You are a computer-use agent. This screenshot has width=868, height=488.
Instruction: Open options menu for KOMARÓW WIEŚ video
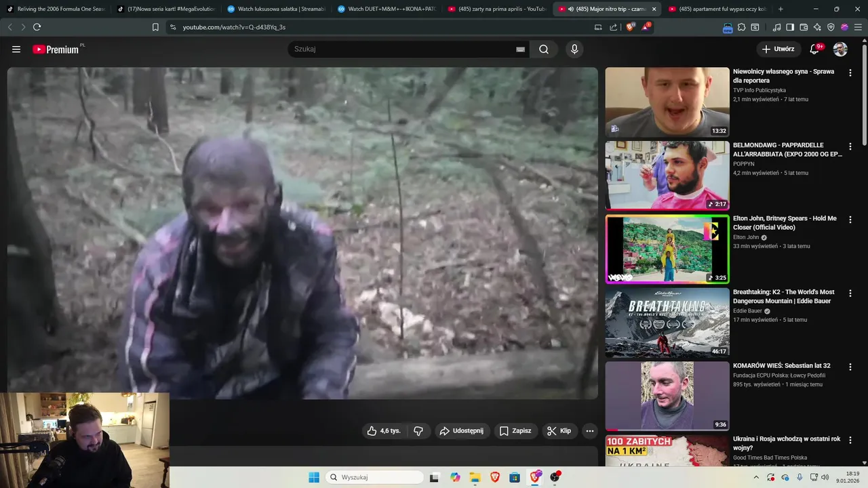point(850,367)
